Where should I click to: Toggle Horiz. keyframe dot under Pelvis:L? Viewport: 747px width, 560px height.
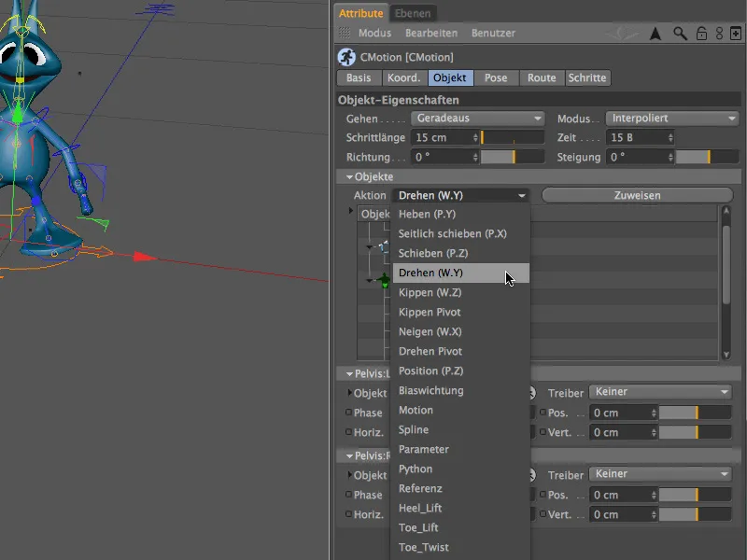pos(348,432)
